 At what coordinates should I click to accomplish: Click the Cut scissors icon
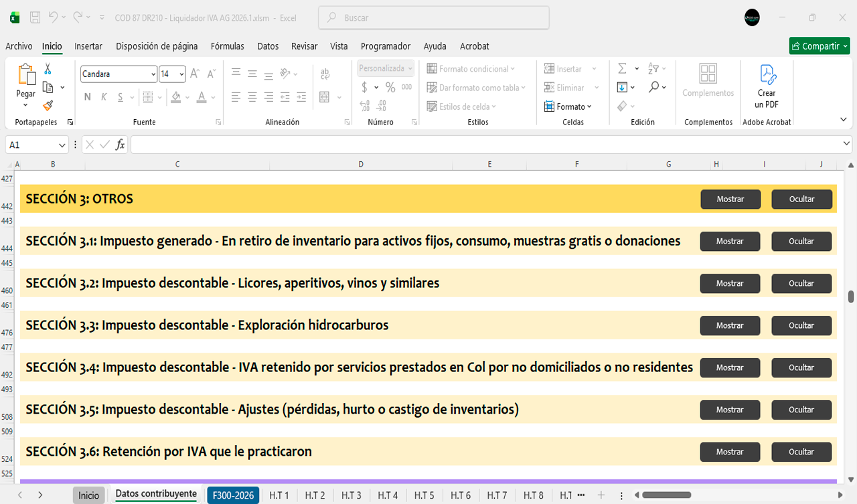48,69
